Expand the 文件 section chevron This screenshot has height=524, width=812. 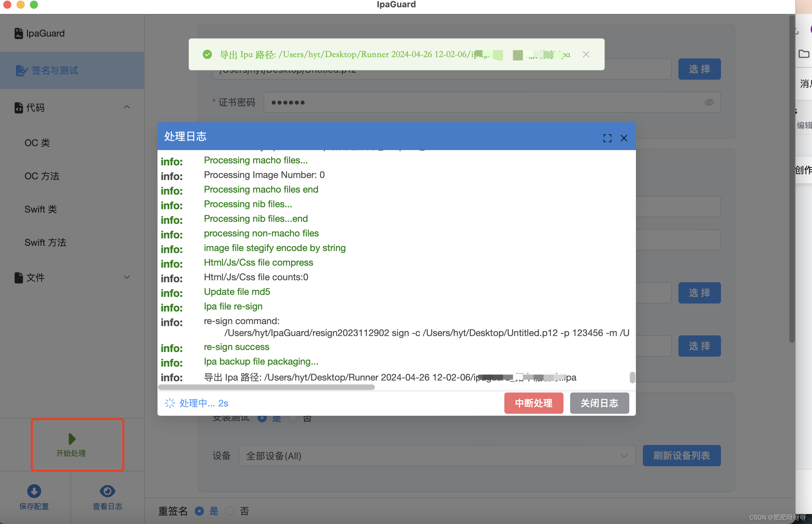[x=127, y=277]
